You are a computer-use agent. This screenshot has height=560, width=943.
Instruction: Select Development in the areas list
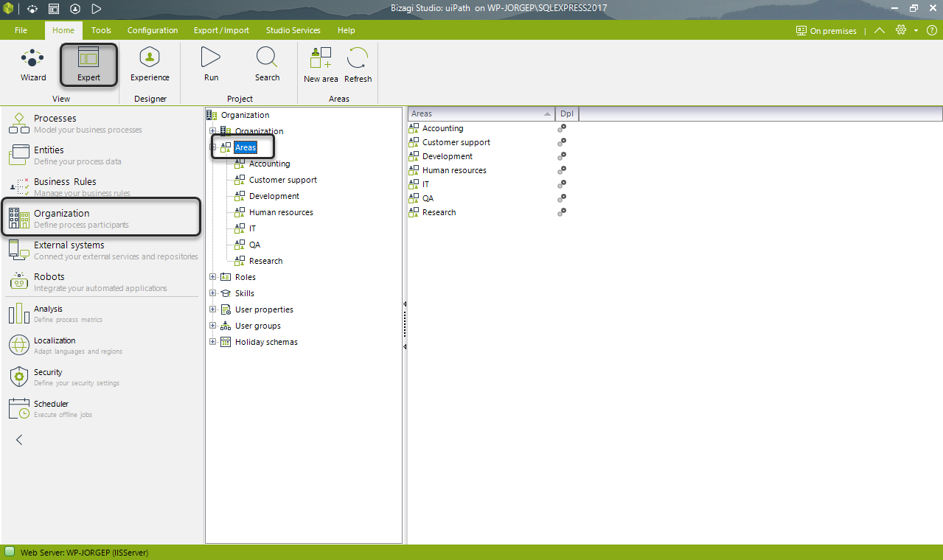(447, 156)
